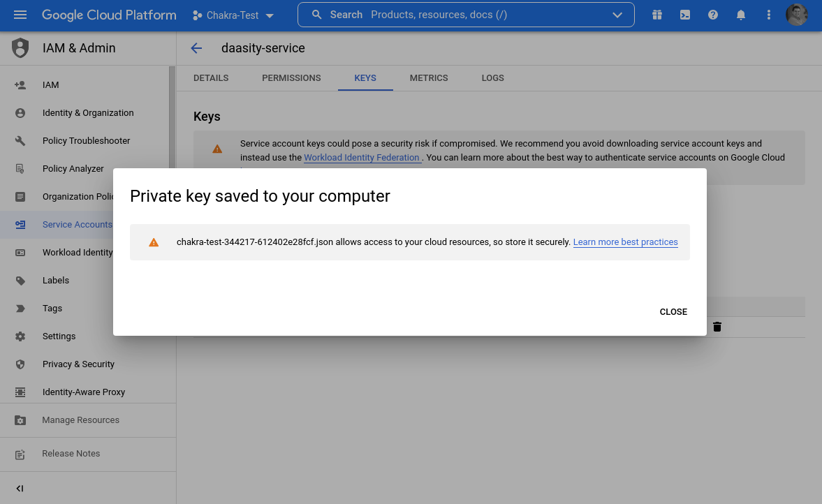Activate the Cloud Shell terminal icon
822x504 pixels.
[x=685, y=15]
